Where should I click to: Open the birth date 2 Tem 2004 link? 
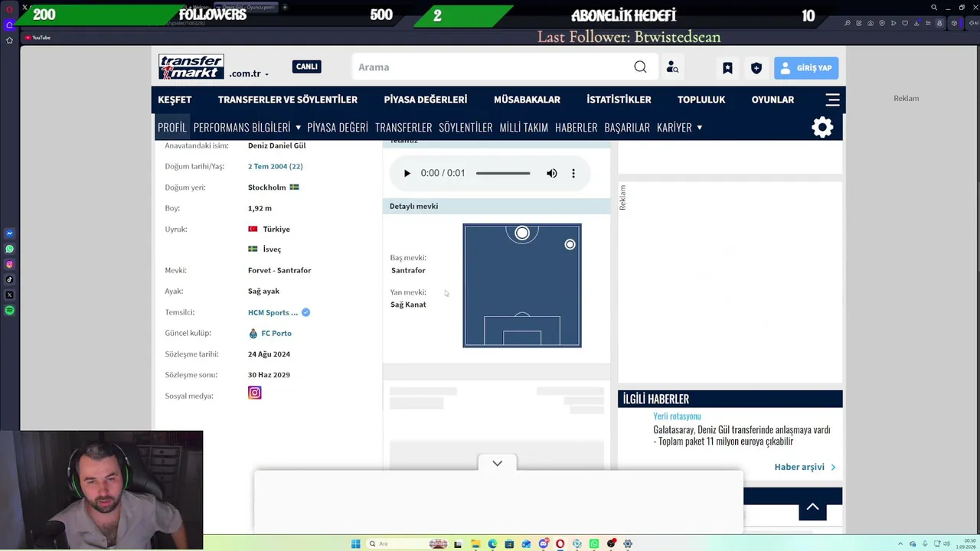[276, 166]
